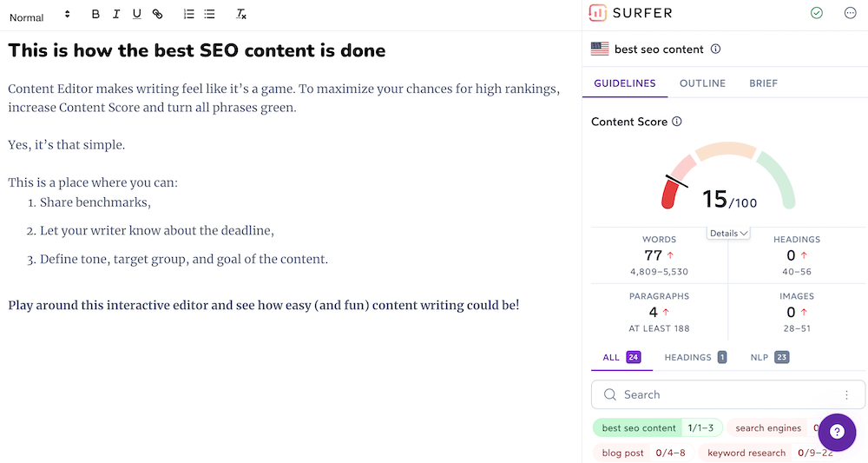Show info for best seo content keyword
This screenshot has width=868, height=463.
[x=716, y=50]
